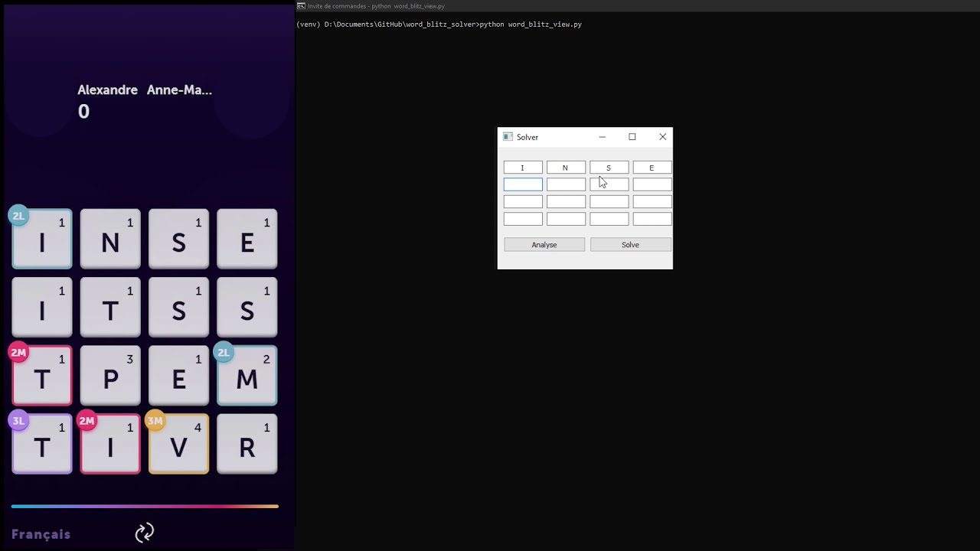
Task: Select the N letter tile
Action: coord(110,239)
